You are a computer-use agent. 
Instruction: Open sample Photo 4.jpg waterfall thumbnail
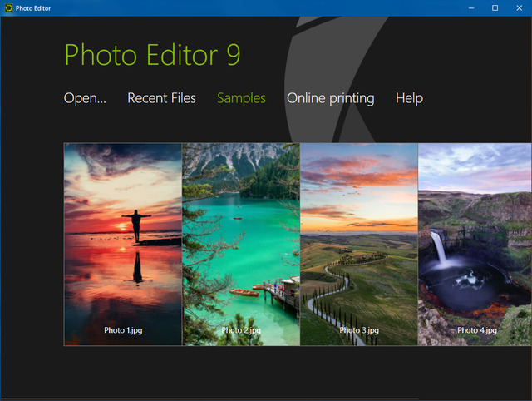click(x=475, y=245)
